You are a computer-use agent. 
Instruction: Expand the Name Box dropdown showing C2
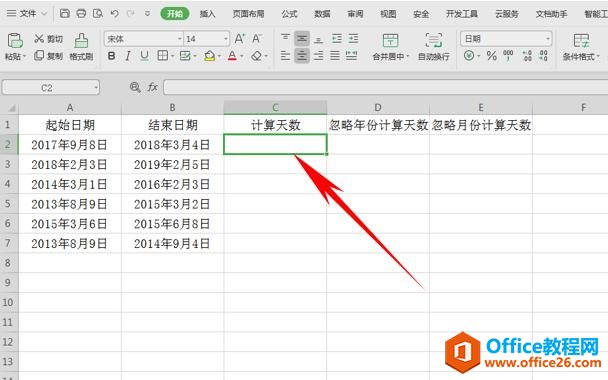[96, 88]
